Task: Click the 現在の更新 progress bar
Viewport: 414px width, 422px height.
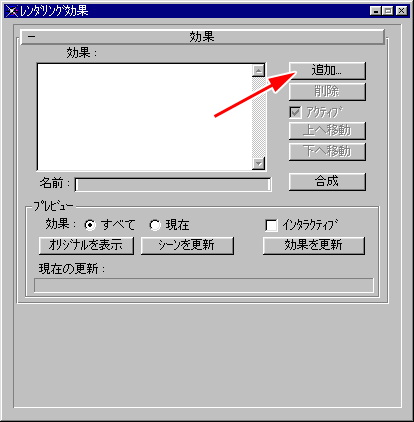Action: coord(204,286)
